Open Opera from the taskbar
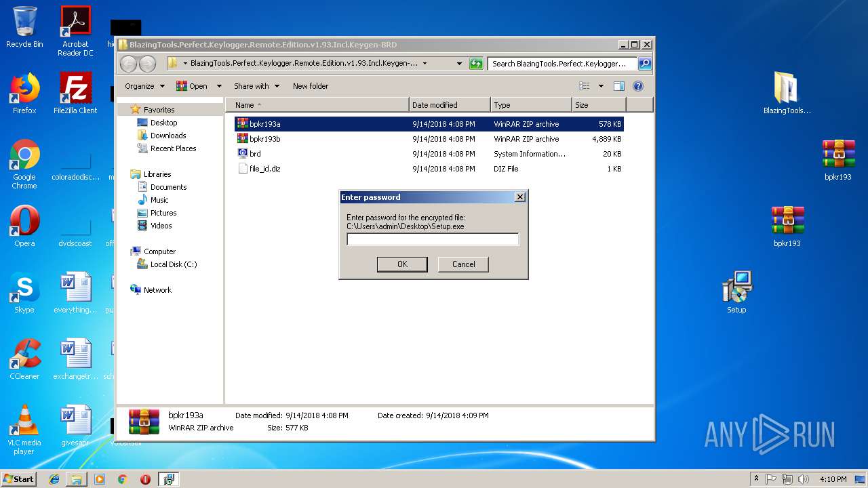Screen dimensions: 868x488 point(145,479)
